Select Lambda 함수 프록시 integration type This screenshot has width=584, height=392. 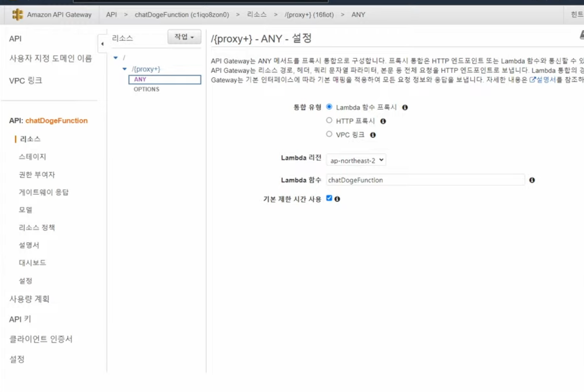[329, 107]
